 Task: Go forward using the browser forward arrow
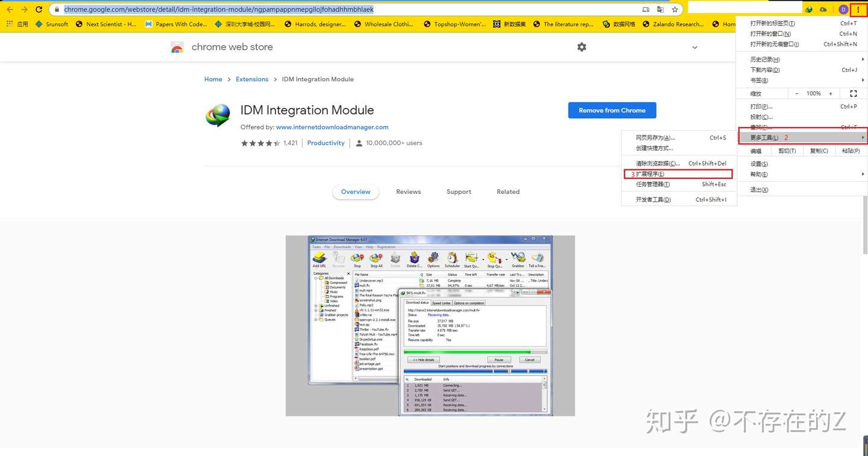click(24, 10)
